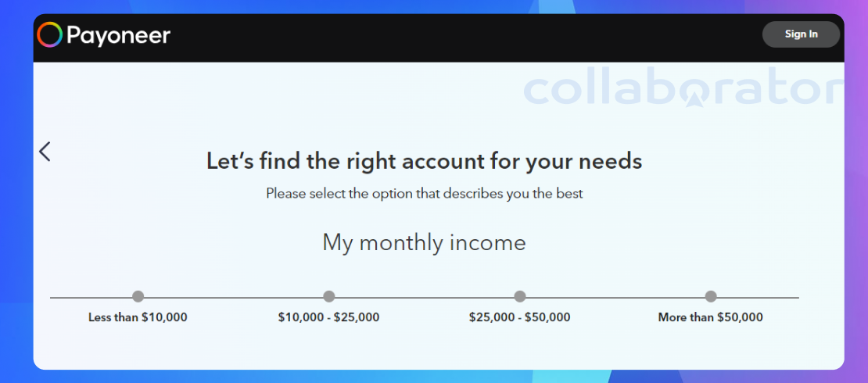Click the 'My monthly income' heading
Image resolution: width=868 pixels, height=383 pixels.
tap(424, 243)
